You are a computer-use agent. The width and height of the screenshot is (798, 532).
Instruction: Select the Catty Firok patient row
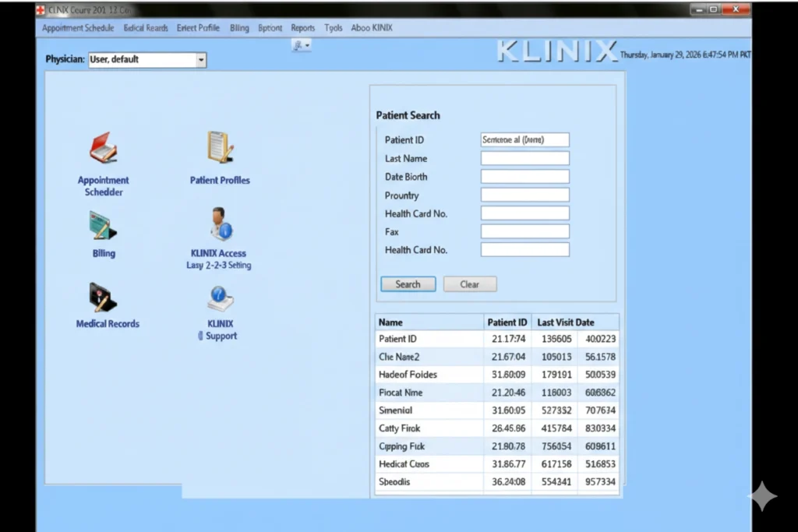pos(429,428)
